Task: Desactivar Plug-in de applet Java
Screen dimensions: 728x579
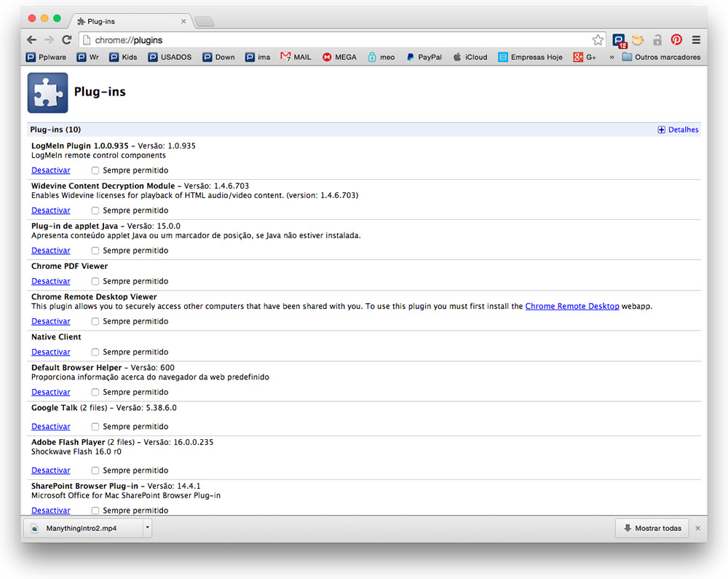Action: [x=51, y=251]
